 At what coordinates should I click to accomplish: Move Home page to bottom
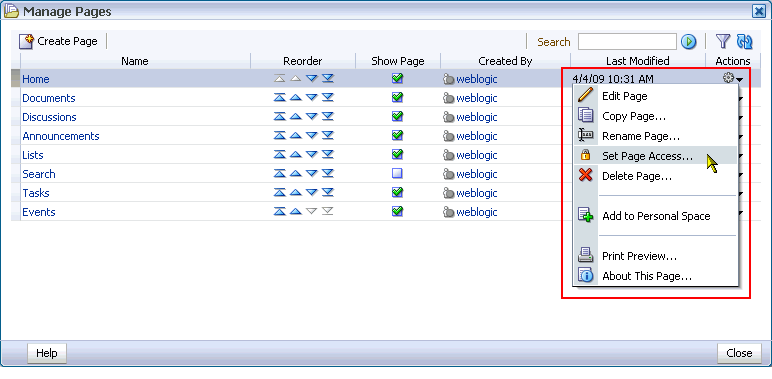[x=328, y=78]
